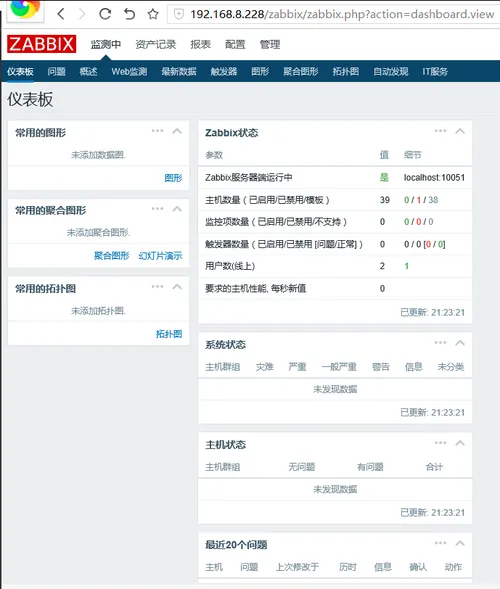Click the 有问题 column header in 主机状态

(370, 467)
